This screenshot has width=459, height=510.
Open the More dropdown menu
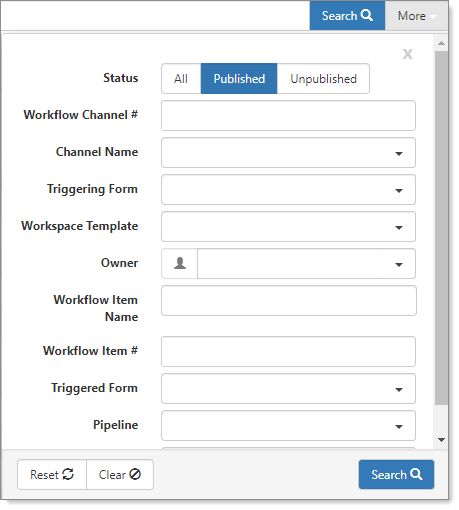[416, 16]
